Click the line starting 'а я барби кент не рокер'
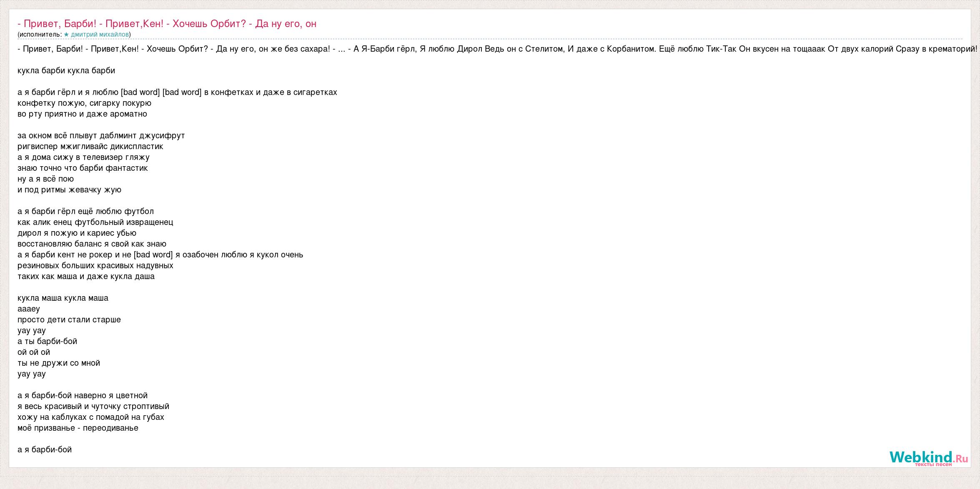Screen dimensions: 980x489 pos(160,254)
